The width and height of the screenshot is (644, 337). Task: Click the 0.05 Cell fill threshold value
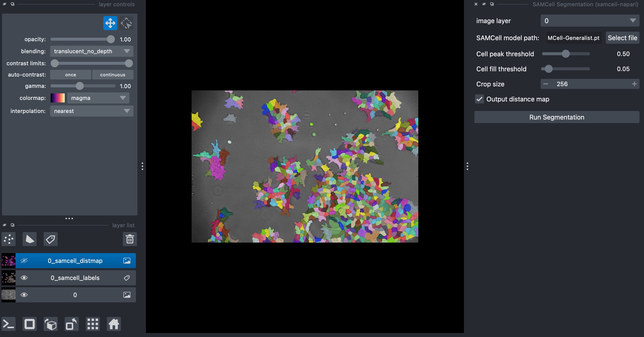(x=623, y=69)
